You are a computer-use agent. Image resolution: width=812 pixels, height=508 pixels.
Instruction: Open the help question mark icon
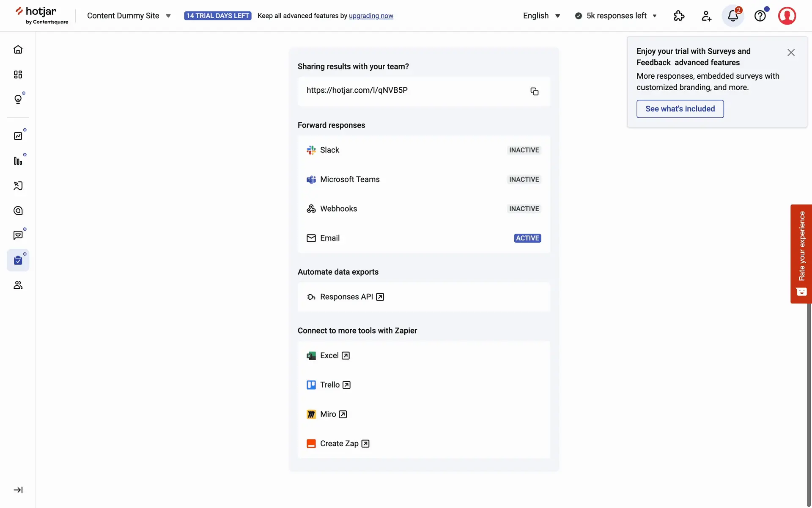click(760, 16)
